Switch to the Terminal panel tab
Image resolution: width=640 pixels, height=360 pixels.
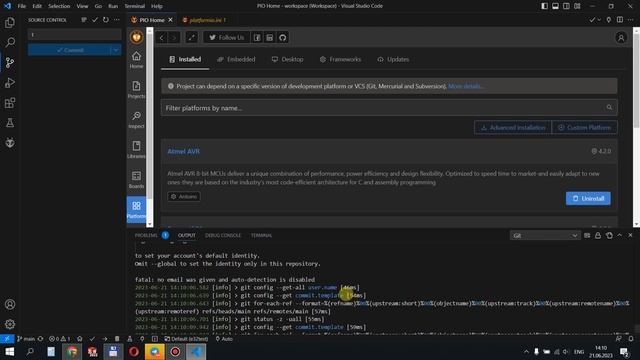[x=261, y=236]
